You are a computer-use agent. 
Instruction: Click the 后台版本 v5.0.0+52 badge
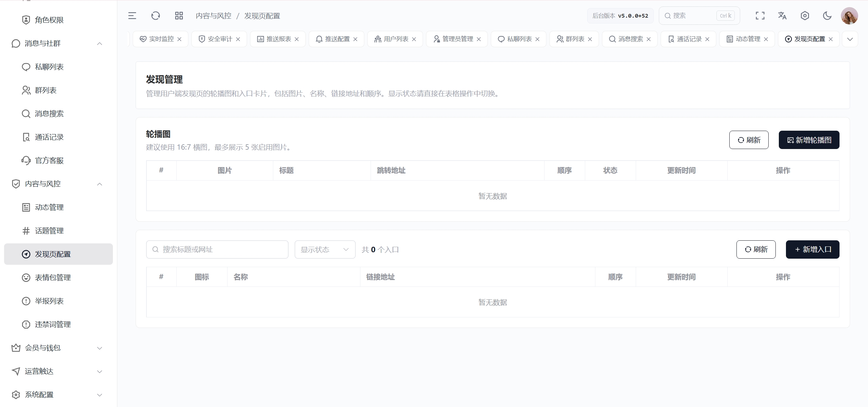620,16
